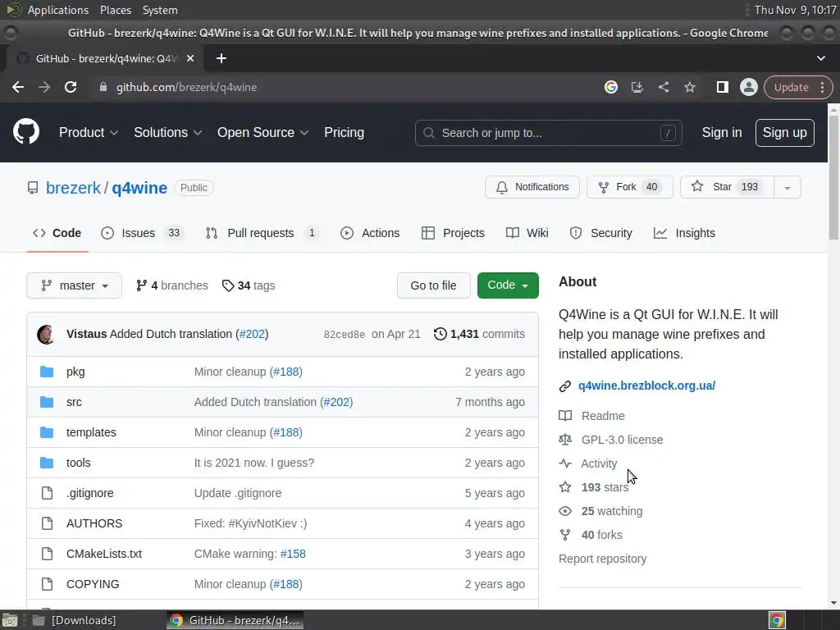
Task: Focus the Search or jump to field
Action: [x=548, y=133]
